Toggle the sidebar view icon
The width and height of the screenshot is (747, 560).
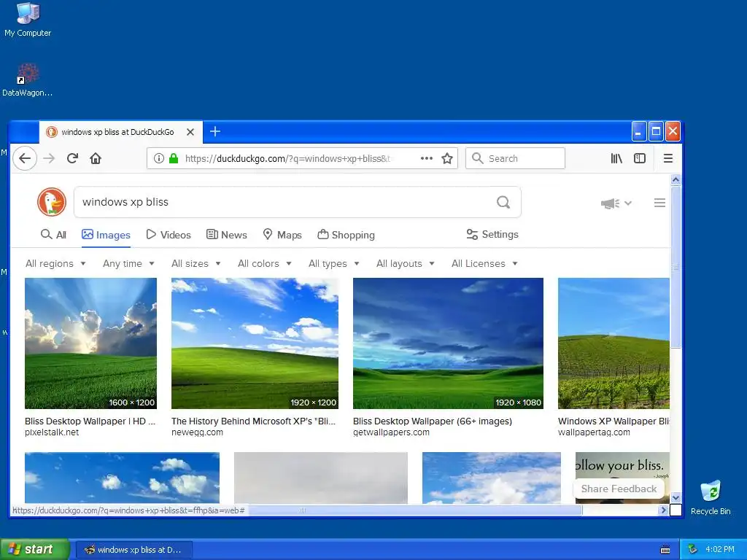[x=639, y=158]
